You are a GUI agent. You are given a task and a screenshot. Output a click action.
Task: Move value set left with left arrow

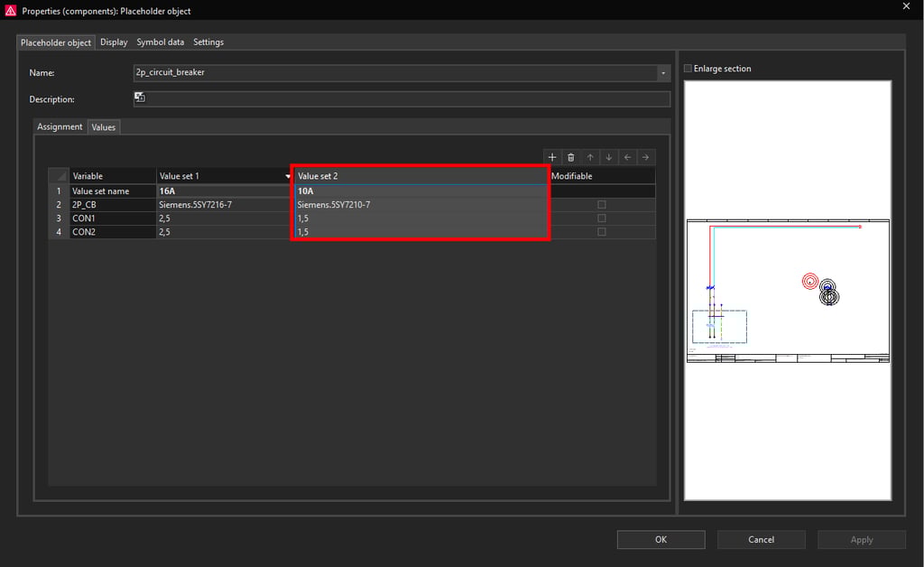pos(628,157)
